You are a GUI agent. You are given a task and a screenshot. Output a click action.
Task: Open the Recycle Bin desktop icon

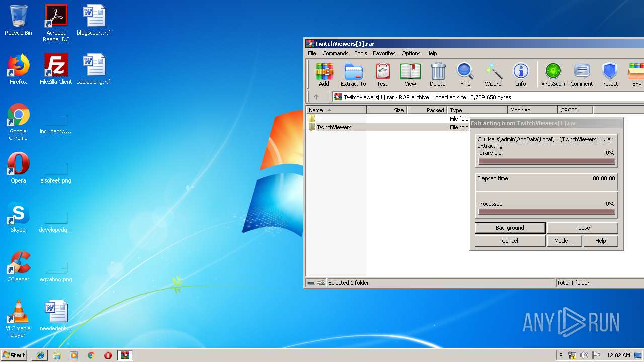[x=18, y=20]
